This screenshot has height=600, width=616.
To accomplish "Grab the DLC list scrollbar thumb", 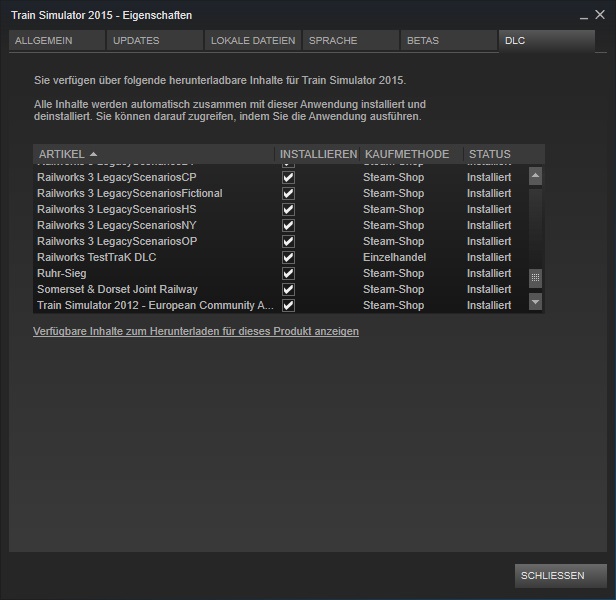I will click(535, 278).
